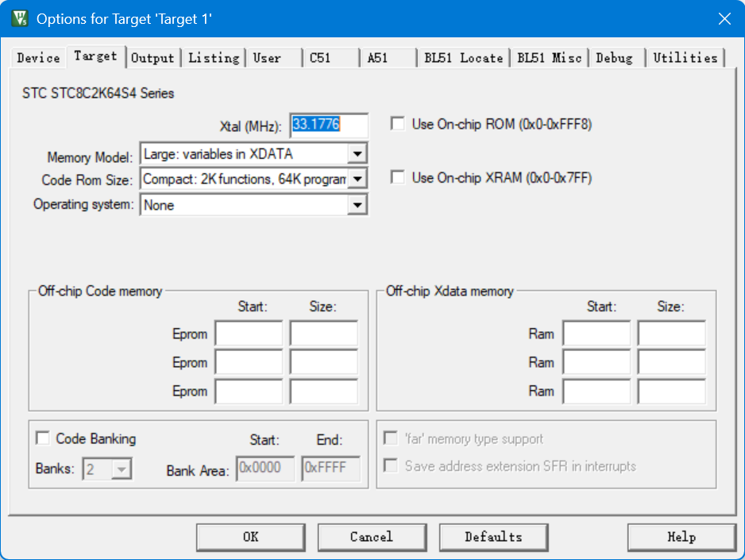Click the Cancel button
This screenshot has width=745, height=560.
coord(372,537)
